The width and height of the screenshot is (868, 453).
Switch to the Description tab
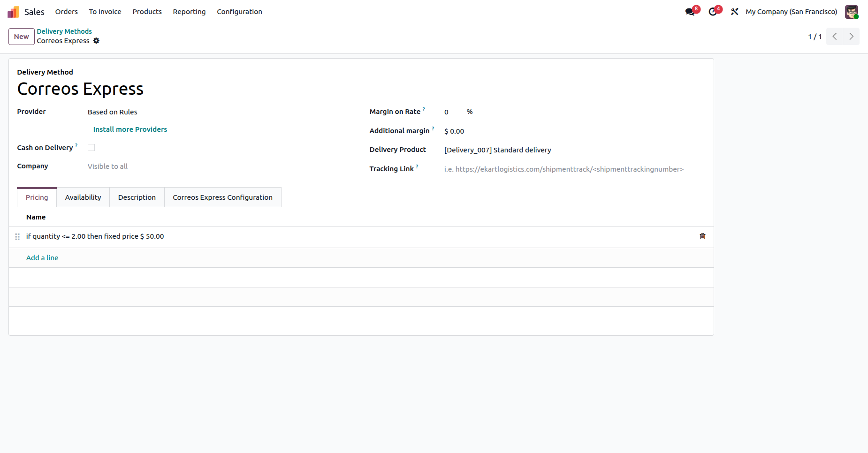coord(137,197)
